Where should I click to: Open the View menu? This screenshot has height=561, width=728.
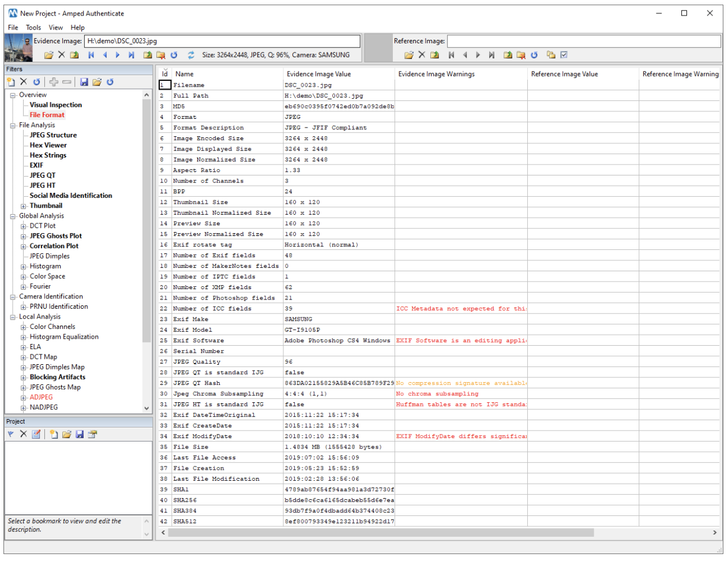pyautogui.click(x=56, y=27)
